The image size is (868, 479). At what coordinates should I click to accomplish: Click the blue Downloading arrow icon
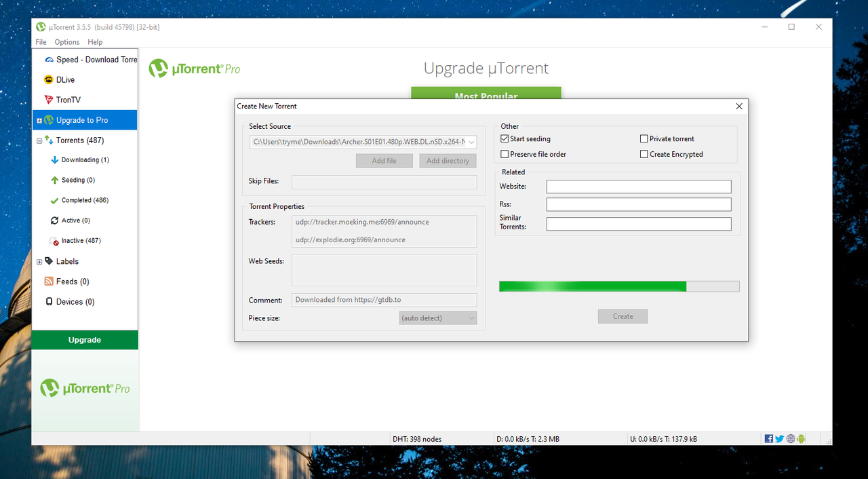[55, 160]
